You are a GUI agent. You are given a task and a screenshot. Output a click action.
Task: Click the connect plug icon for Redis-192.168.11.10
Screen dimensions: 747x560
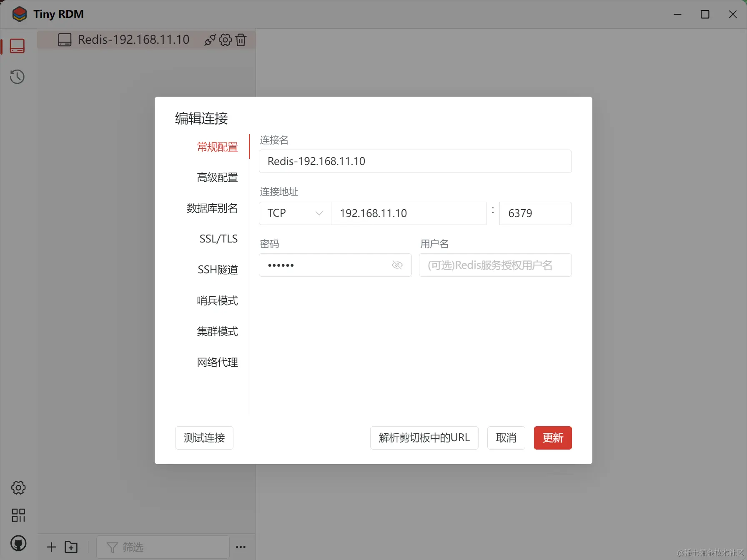(x=210, y=40)
